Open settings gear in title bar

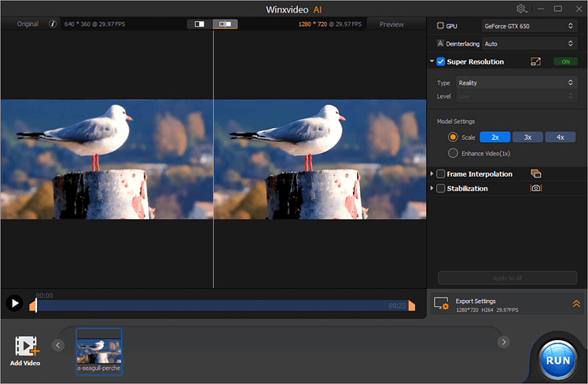point(521,9)
